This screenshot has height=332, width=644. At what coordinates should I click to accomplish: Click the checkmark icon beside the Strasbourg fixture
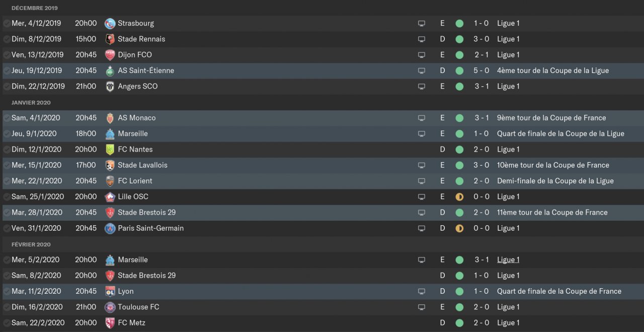tap(7, 23)
